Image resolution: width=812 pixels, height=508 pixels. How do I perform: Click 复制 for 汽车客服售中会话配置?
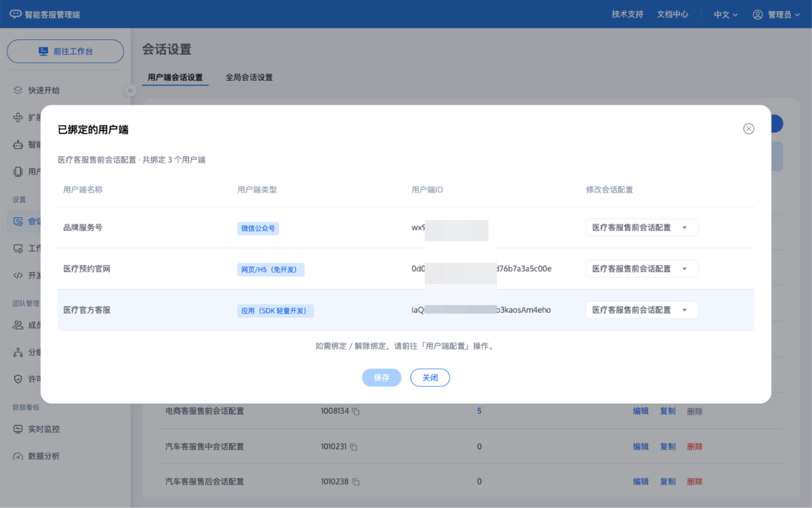point(668,446)
